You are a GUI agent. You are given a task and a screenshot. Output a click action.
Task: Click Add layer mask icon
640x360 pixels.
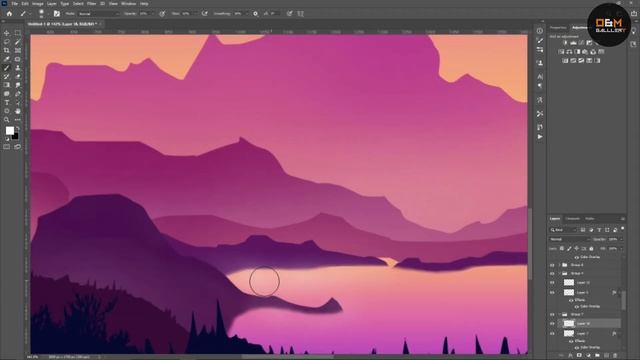tap(579, 356)
